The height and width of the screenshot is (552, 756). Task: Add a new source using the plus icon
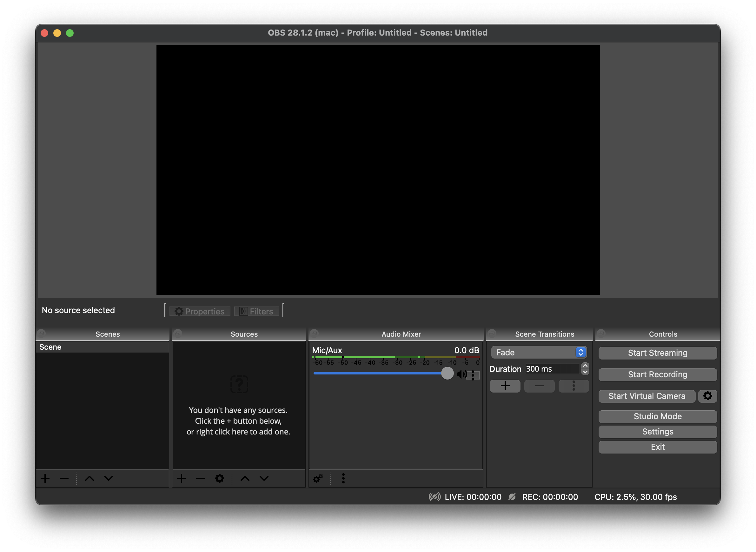click(181, 478)
